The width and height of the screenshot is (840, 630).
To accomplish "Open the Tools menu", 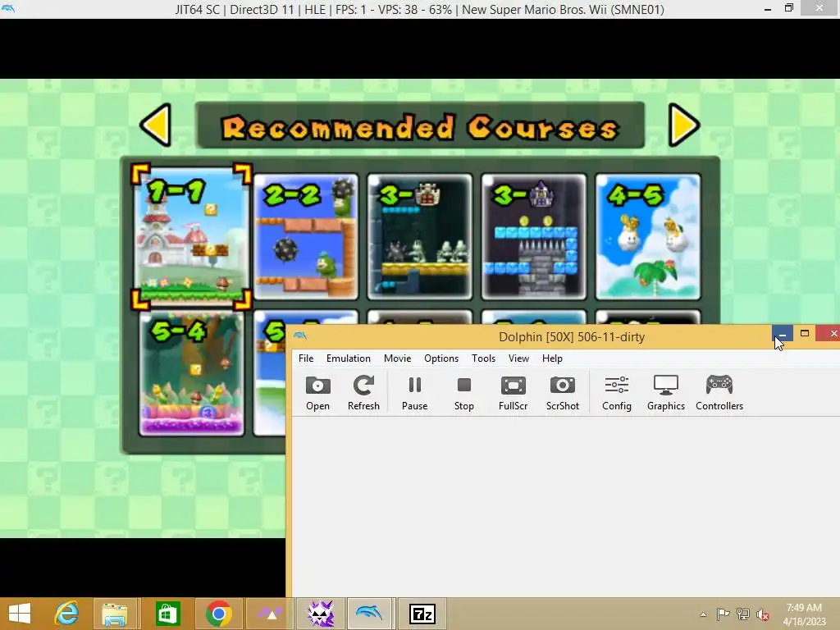I will click(x=483, y=358).
